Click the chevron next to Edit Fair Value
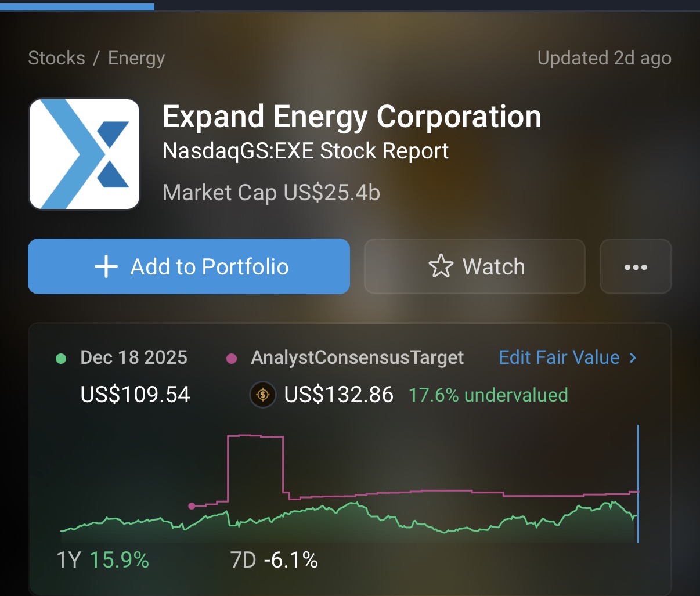The image size is (700, 596). (633, 358)
